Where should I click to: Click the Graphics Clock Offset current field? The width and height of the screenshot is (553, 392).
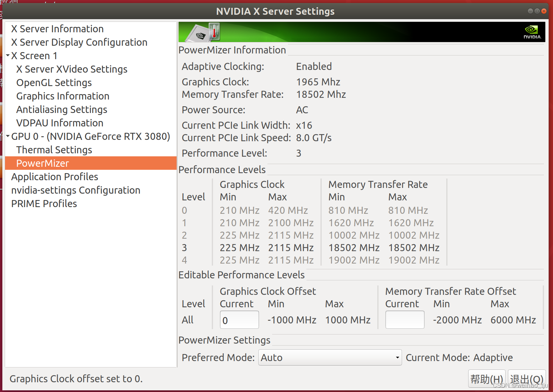(x=239, y=320)
